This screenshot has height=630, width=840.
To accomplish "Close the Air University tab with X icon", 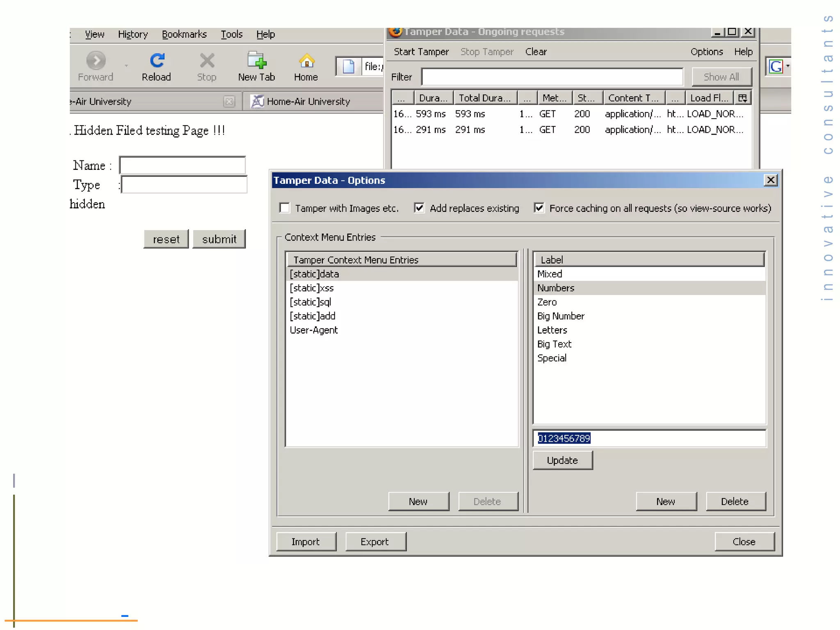I will 229,101.
